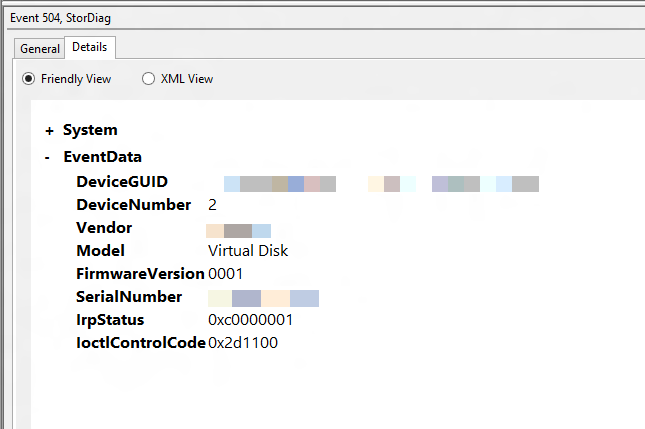Select the DeviceGUID field label
Viewport: 645px width, 429px height.
(x=122, y=182)
